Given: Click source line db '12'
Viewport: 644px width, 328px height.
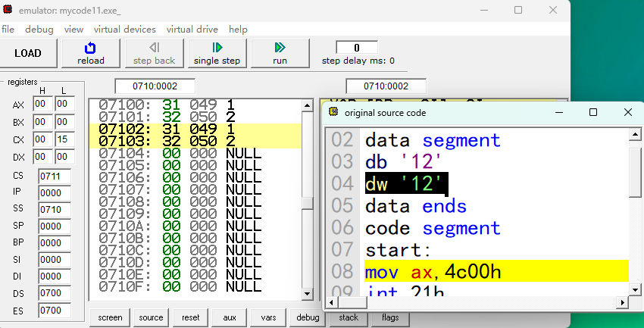Looking at the screenshot, I should [x=403, y=162].
